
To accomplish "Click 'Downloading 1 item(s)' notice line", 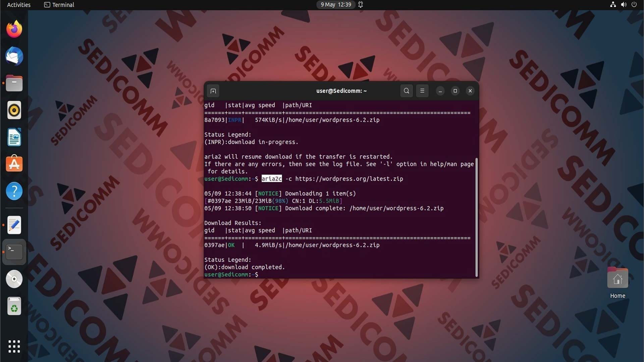I will pos(280,193).
